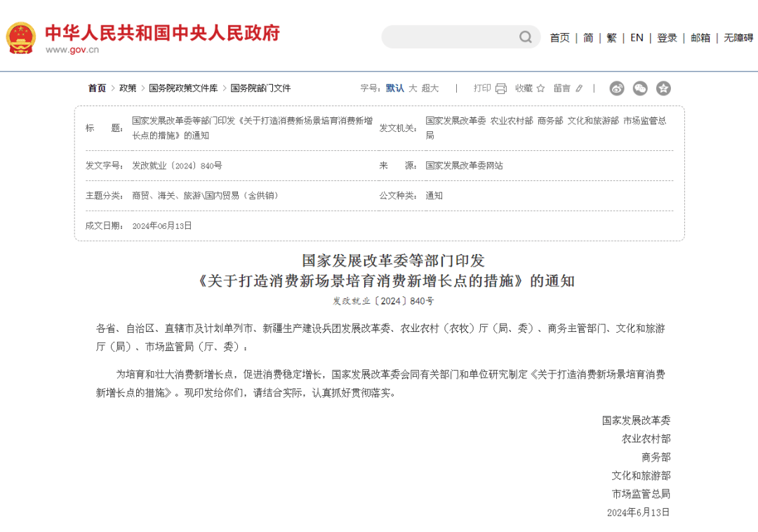Viewport: 758px width, 532px height.
Task: Click the 公文种类 label
Action: click(397, 196)
